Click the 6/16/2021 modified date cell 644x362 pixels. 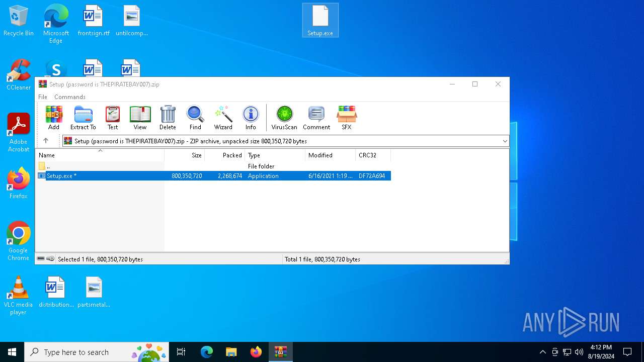(x=331, y=176)
